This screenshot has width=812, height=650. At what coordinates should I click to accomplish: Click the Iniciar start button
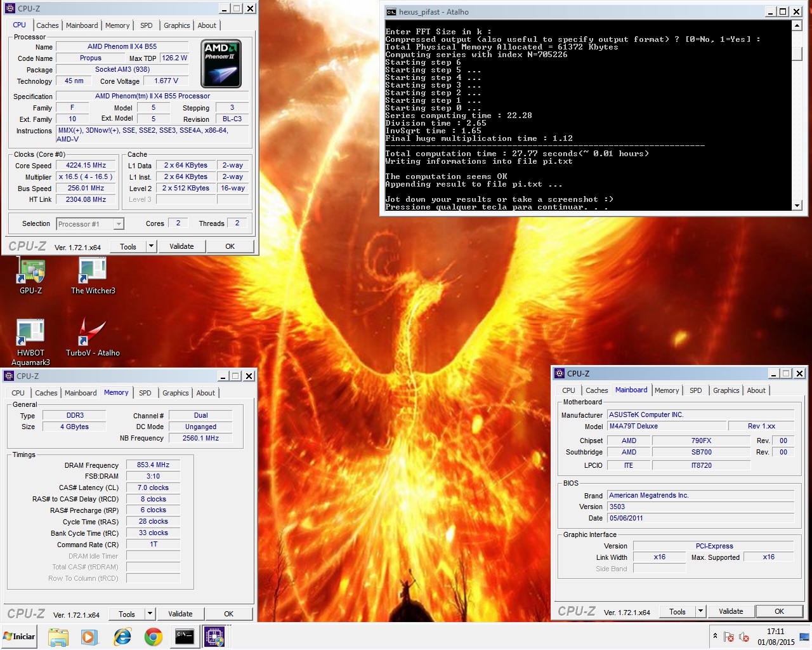pos(20,637)
